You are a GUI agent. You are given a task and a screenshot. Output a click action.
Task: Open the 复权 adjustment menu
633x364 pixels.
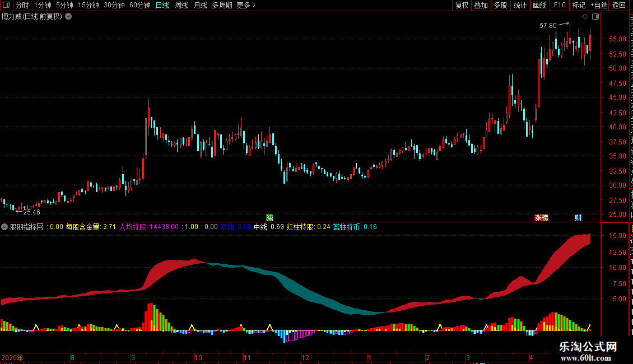pos(462,5)
